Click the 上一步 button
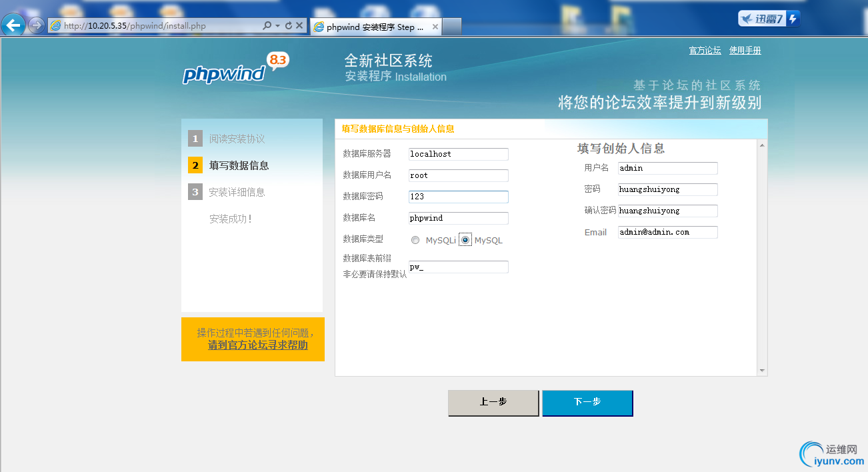868x472 pixels. 493,403
